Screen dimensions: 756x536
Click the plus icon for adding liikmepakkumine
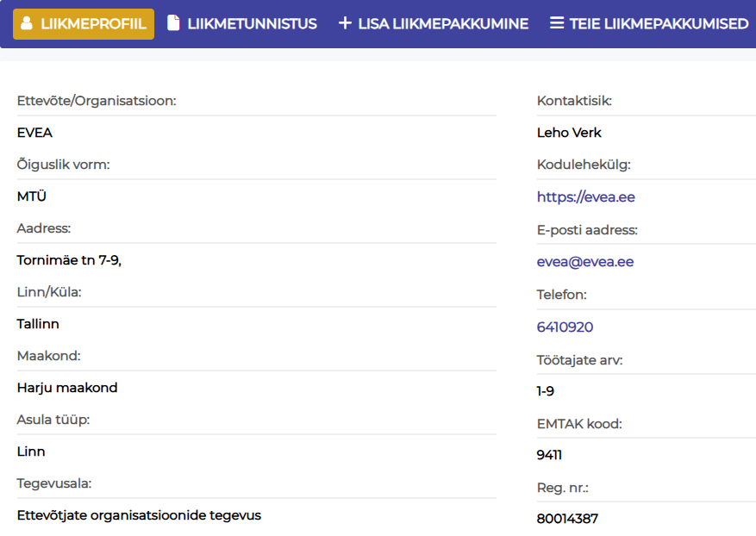[345, 23]
